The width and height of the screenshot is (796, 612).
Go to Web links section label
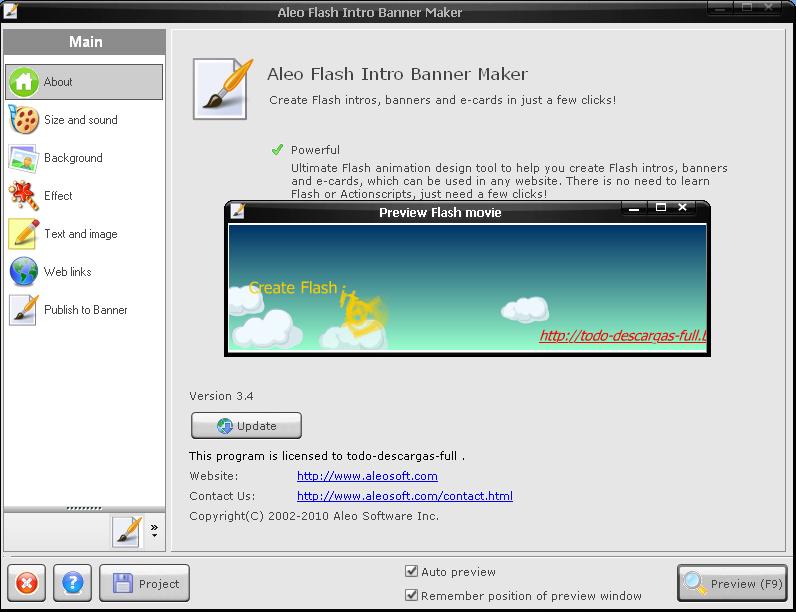[68, 272]
